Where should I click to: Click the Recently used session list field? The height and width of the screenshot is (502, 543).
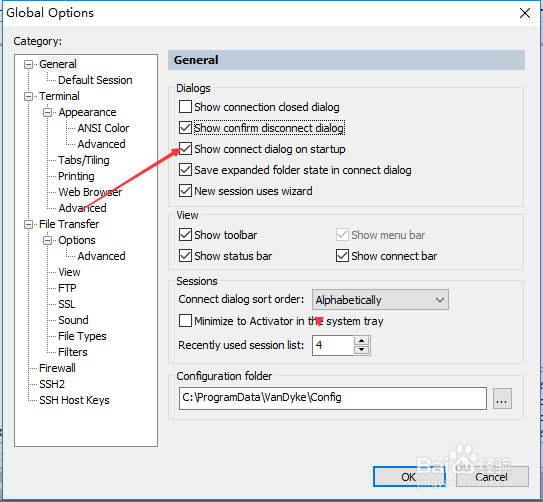333,345
